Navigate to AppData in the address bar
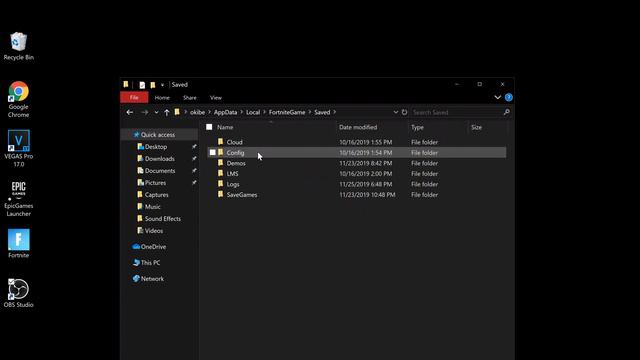Screen dimensions: 640x360 [x=225, y=112]
